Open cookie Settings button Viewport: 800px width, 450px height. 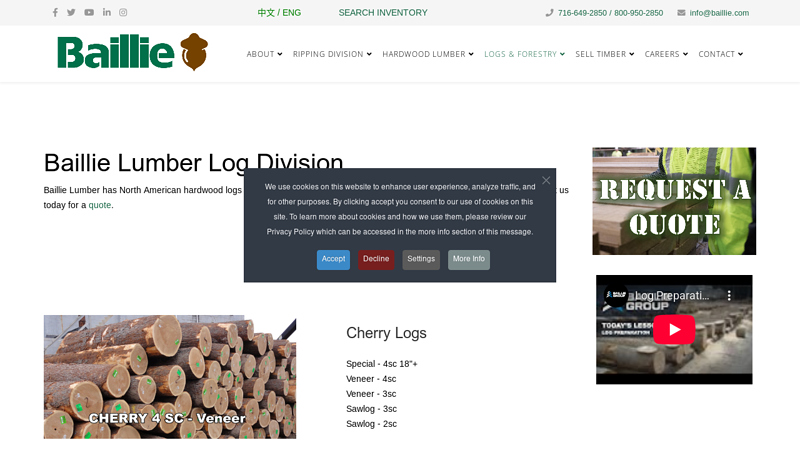tap(421, 260)
